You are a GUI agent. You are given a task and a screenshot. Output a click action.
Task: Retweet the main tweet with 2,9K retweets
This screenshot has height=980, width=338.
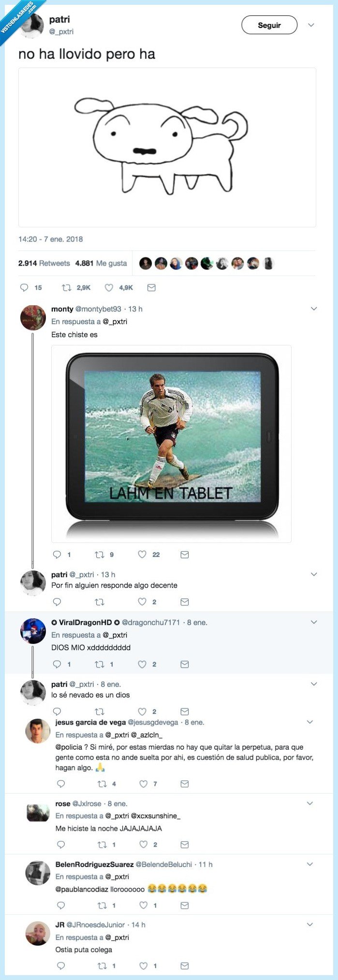tap(67, 287)
